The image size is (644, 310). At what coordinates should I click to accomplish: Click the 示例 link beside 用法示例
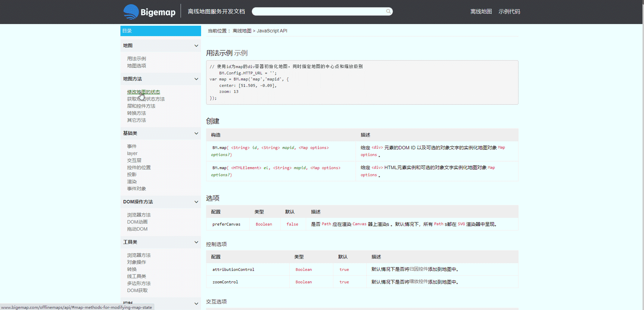click(241, 53)
